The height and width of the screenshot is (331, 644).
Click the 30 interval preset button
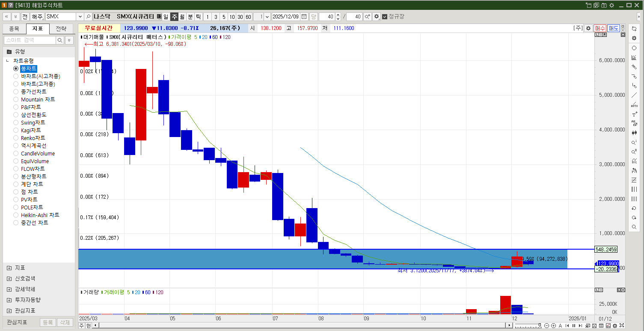click(240, 17)
